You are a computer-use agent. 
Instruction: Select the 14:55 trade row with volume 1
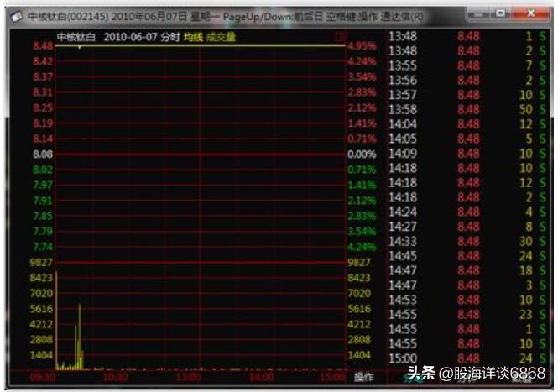point(467,329)
